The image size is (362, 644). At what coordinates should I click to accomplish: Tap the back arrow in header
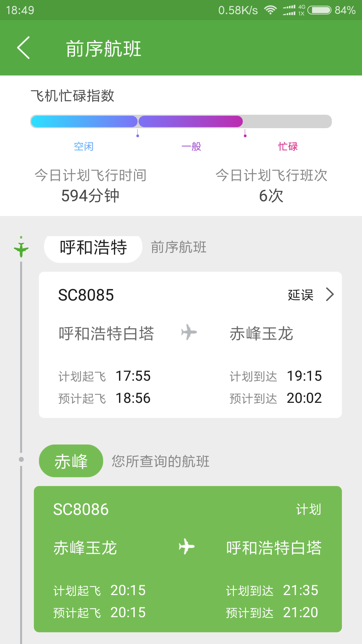23,48
